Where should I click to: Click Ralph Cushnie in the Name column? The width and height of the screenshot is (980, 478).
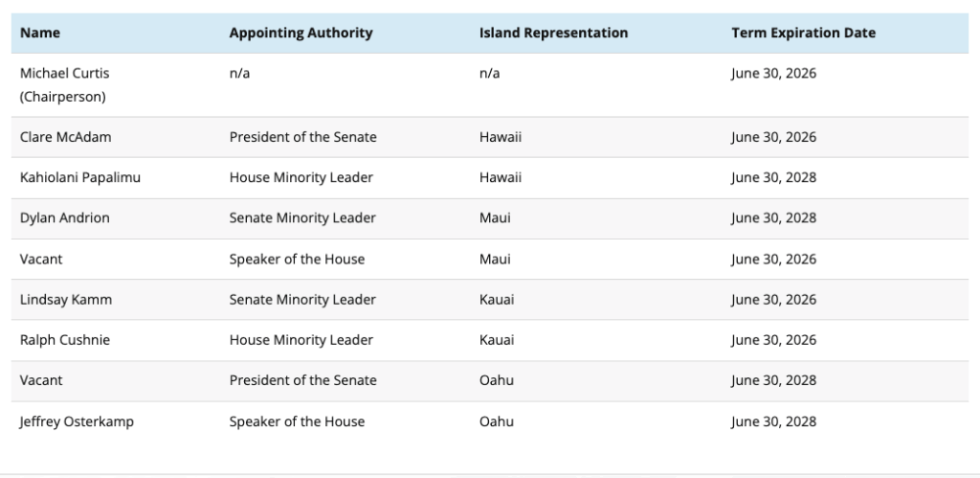click(63, 339)
